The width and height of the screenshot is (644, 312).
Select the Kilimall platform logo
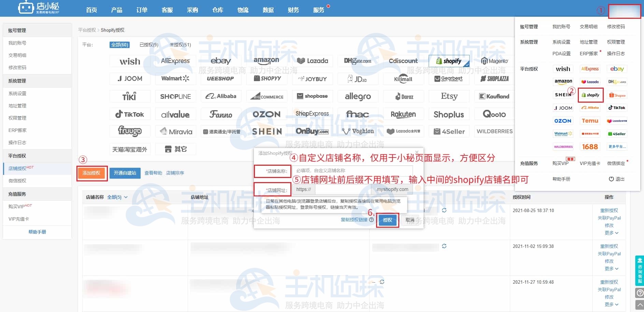tap(403, 79)
